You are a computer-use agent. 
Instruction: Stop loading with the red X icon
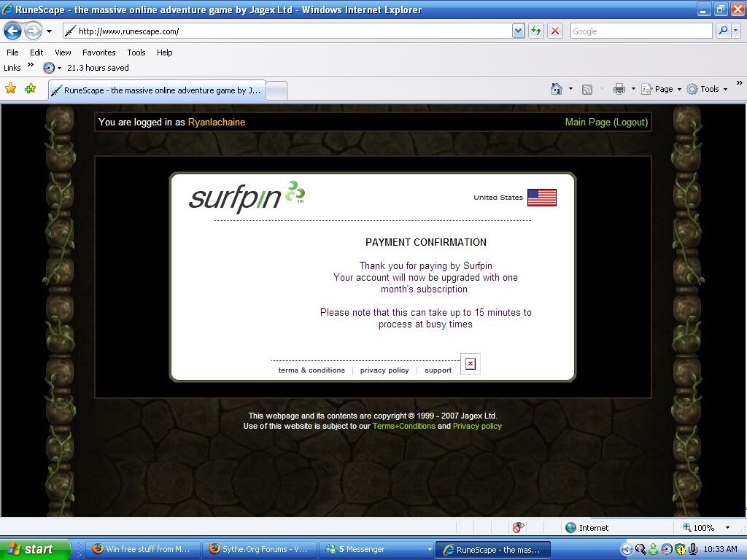pyautogui.click(x=555, y=31)
